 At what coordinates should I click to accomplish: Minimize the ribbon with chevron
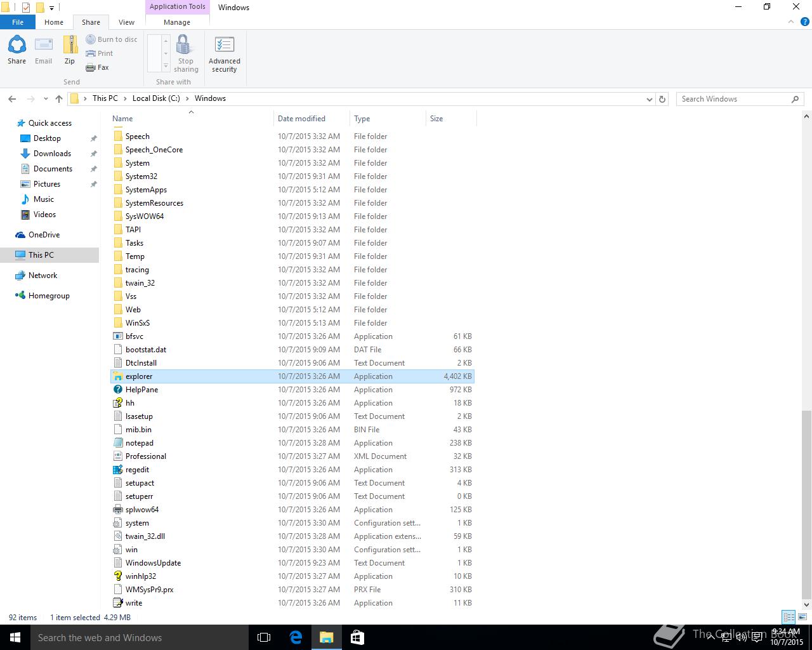(791, 22)
